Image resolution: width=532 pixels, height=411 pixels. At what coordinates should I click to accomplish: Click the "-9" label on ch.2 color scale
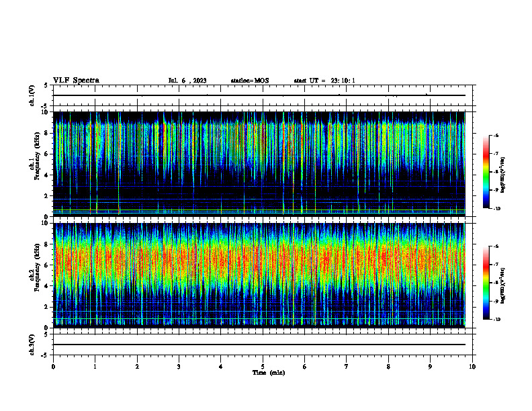pos(496,301)
